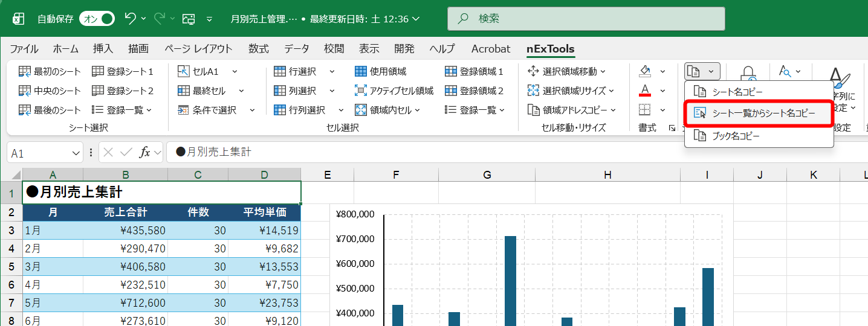
Task: Cancel formula entry with X icon
Action: pyautogui.click(x=108, y=152)
